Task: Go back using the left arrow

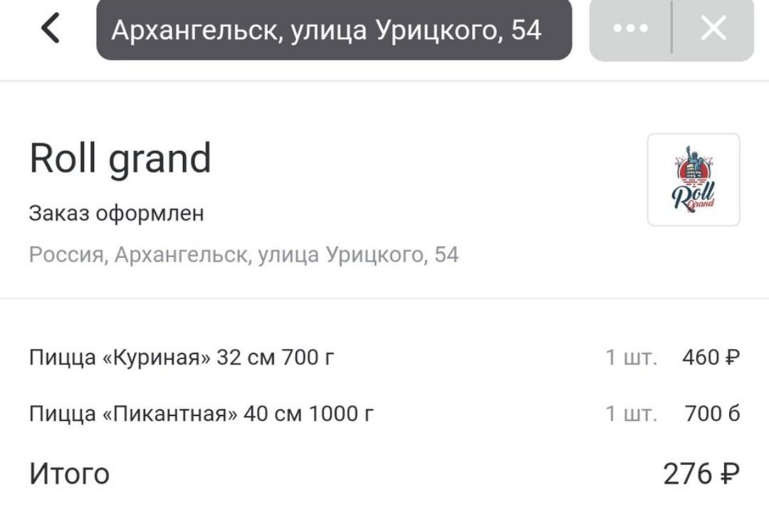Action: 50,29
